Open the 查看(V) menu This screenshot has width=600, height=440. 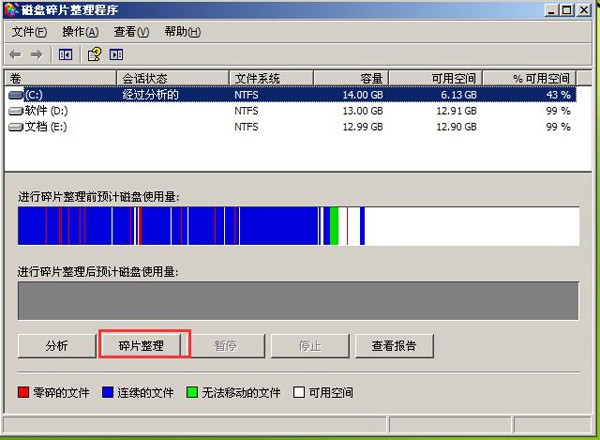pyautogui.click(x=131, y=32)
